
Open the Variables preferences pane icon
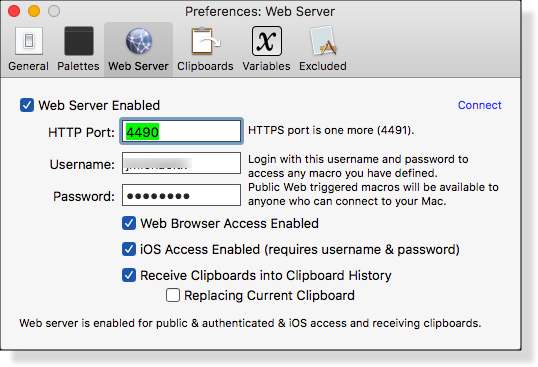coord(267,41)
